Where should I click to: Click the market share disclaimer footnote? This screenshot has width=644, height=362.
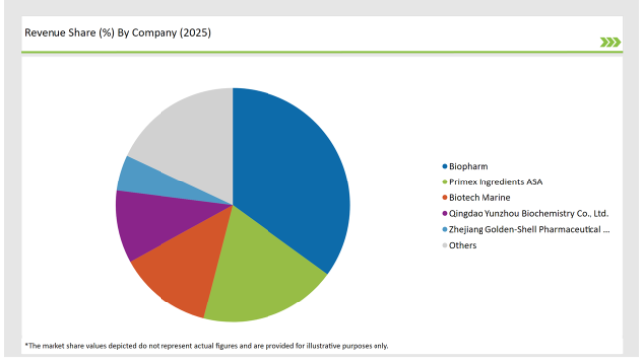pyautogui.click(x=207, y=346)
